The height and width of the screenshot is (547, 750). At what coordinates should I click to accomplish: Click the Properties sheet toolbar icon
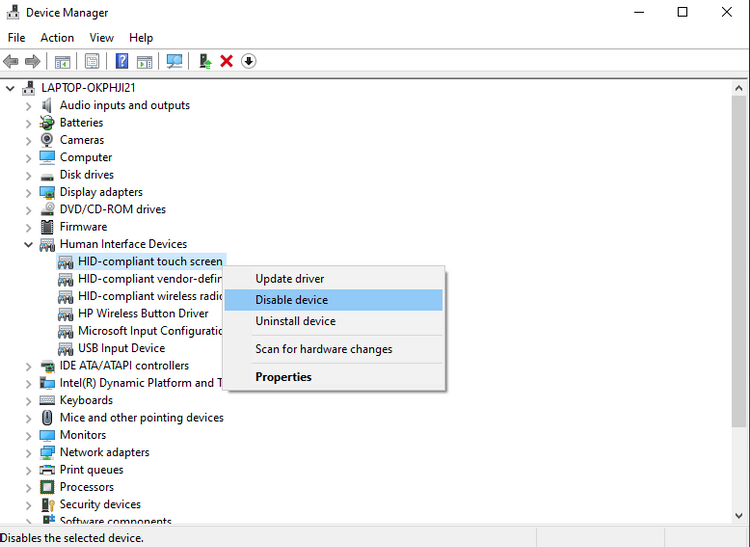92,61
